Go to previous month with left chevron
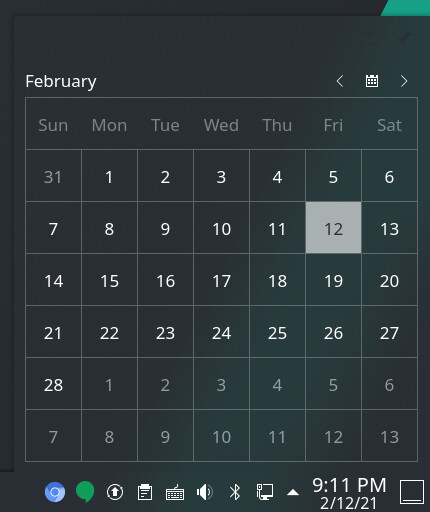Screen dimensions: 430x512 point(340,81)
